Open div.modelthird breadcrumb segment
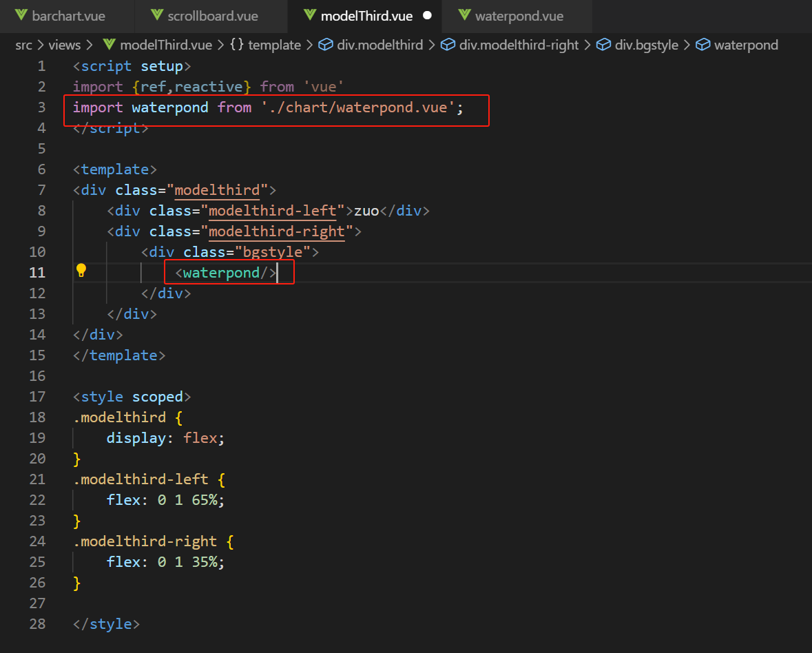 (380, 45)
